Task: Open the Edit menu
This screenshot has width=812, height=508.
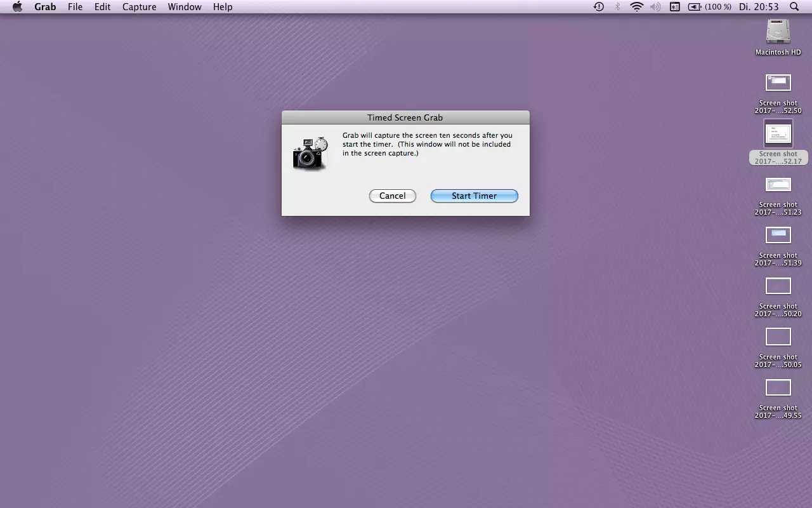Action: 102,7
